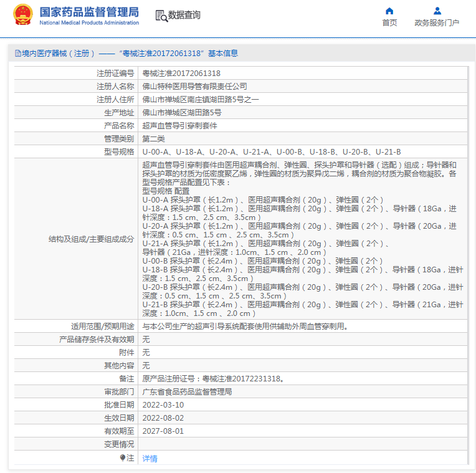
Task: Click the U-18-B 探头护罩 configuration line
Action: [303, 274]
